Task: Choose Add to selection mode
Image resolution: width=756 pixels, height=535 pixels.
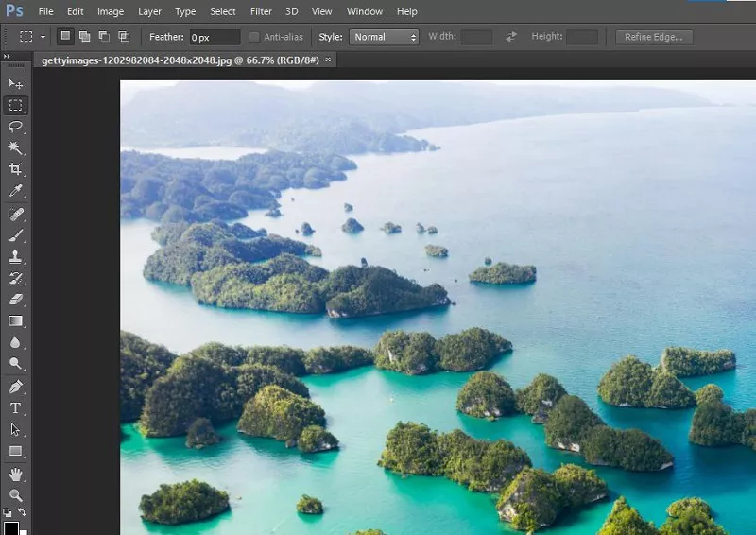Action: (x=85, y=37)
